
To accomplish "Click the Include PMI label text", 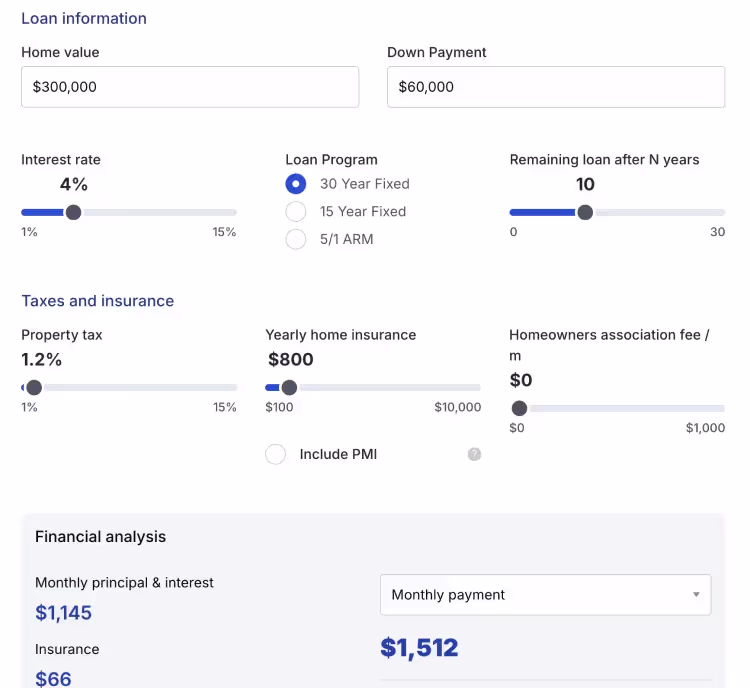I will pyautogui.click(x=338, y=454).
